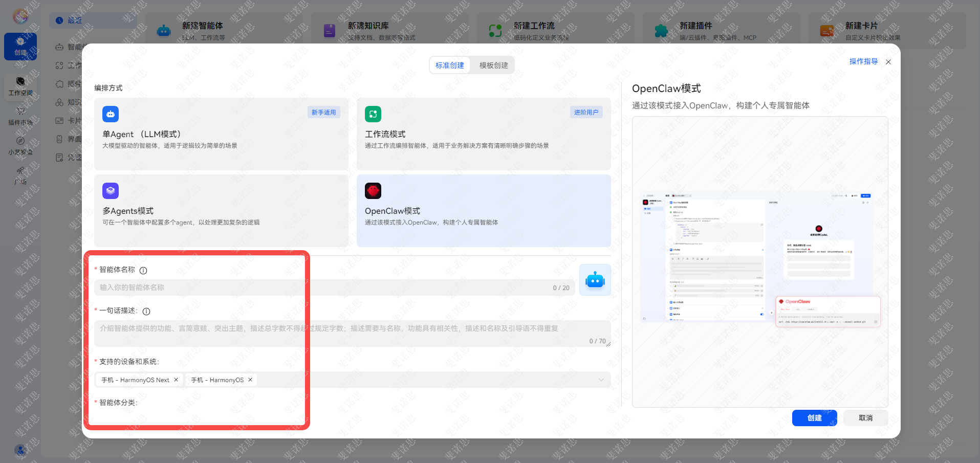Click the 0 / 20 character counter
The height and width of the screenshot is (463, 980).
tap(561, 288)
